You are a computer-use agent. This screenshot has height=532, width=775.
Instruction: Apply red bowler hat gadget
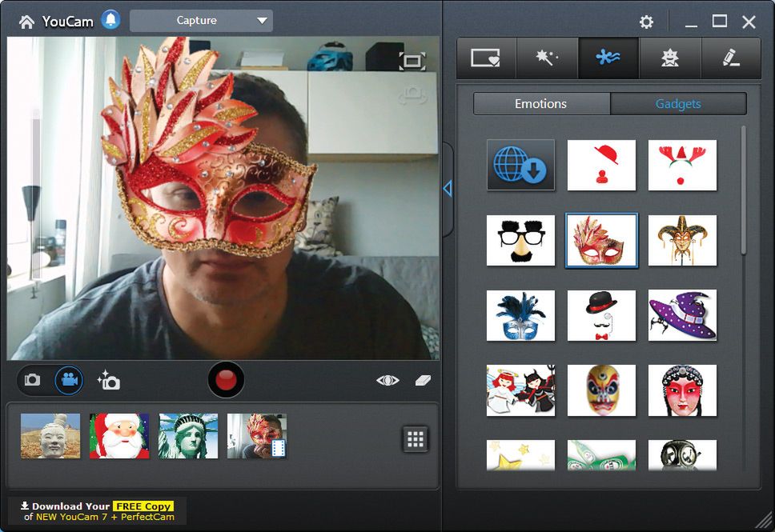click(x=601, y=165)
